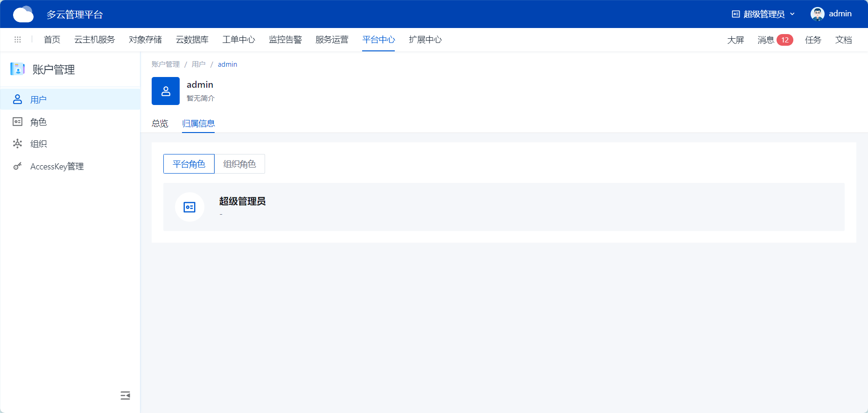Image resolution: width=868 pixels, height=413 pixels.
Task: Switch to the 总览 tab
Action: click(x=160, y=124)
